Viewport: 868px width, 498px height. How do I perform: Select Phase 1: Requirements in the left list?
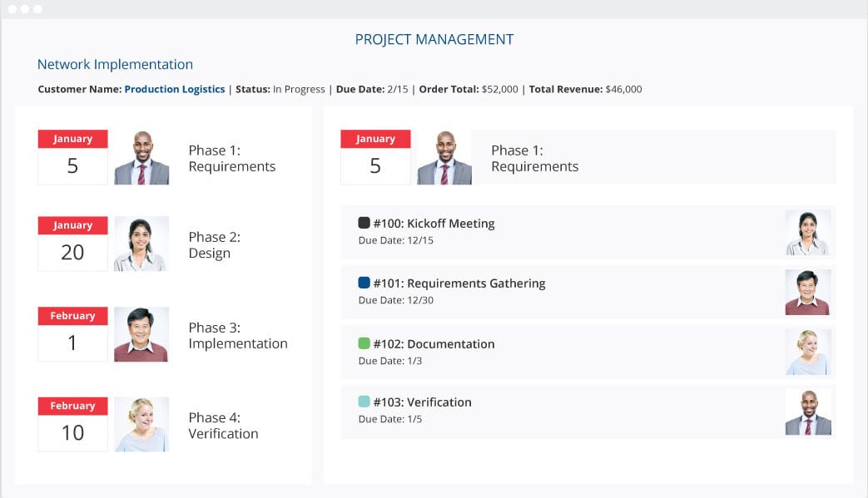click(x=232, y=158)
